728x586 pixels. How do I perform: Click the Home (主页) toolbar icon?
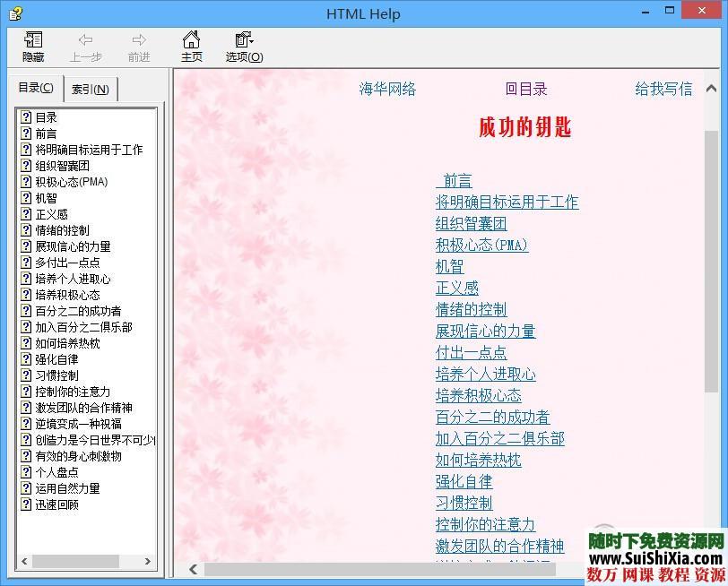tap(191, 40)
